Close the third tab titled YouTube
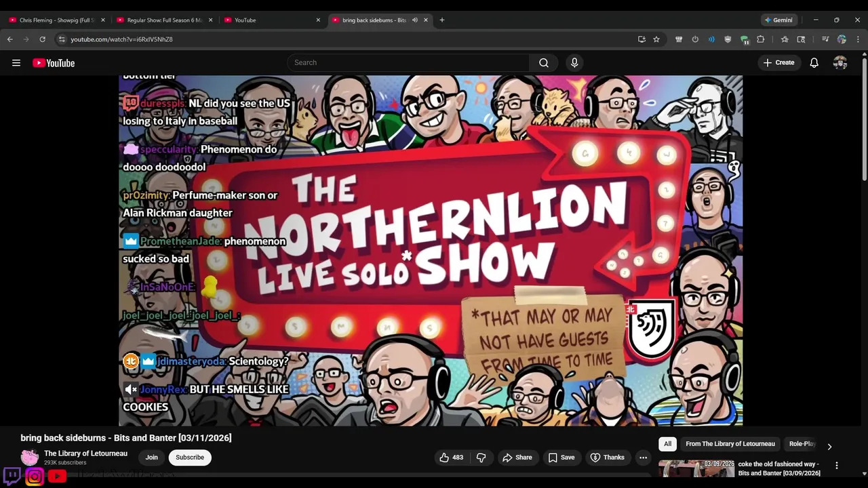 318,20
